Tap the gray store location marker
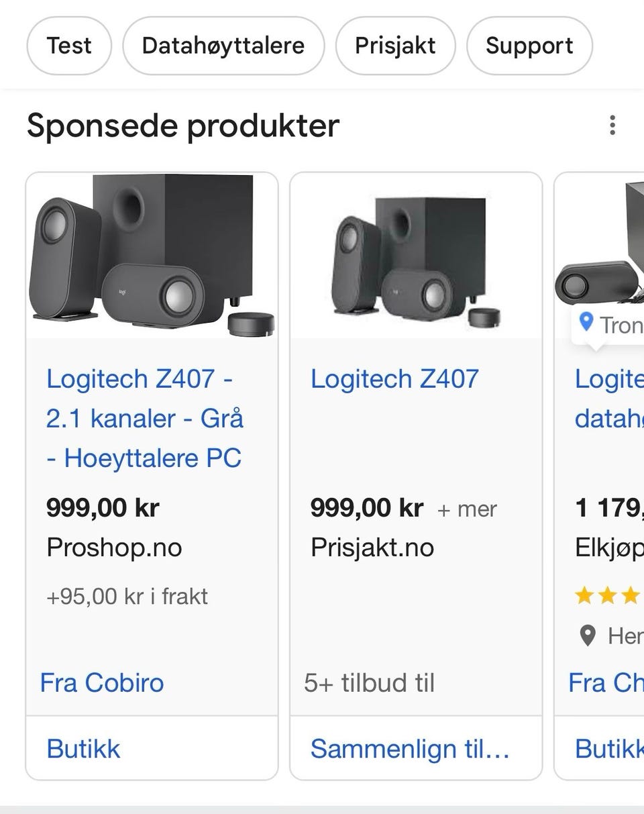Image resolution: width=644 pixels, height=814 pixels. click(588, 635)
